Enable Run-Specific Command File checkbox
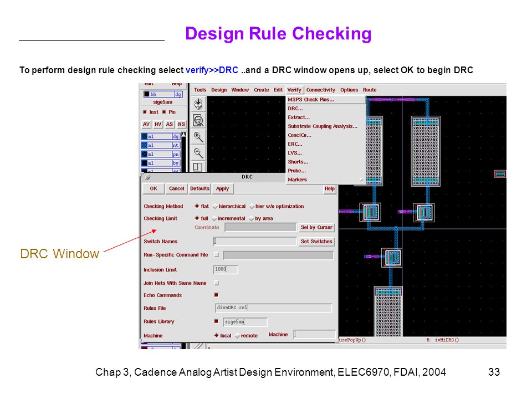 [x=217, y=255]
